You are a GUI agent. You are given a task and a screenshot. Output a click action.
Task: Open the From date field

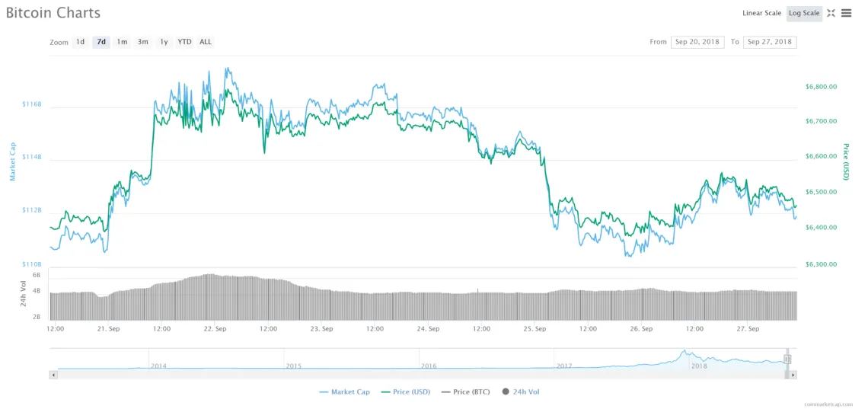(x=697, y=42)
